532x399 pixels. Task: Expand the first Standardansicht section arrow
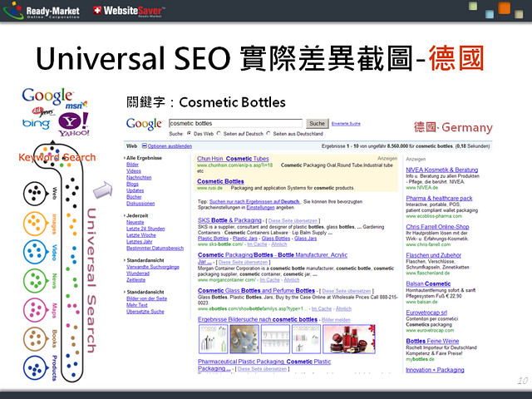[x=125, y=260]
